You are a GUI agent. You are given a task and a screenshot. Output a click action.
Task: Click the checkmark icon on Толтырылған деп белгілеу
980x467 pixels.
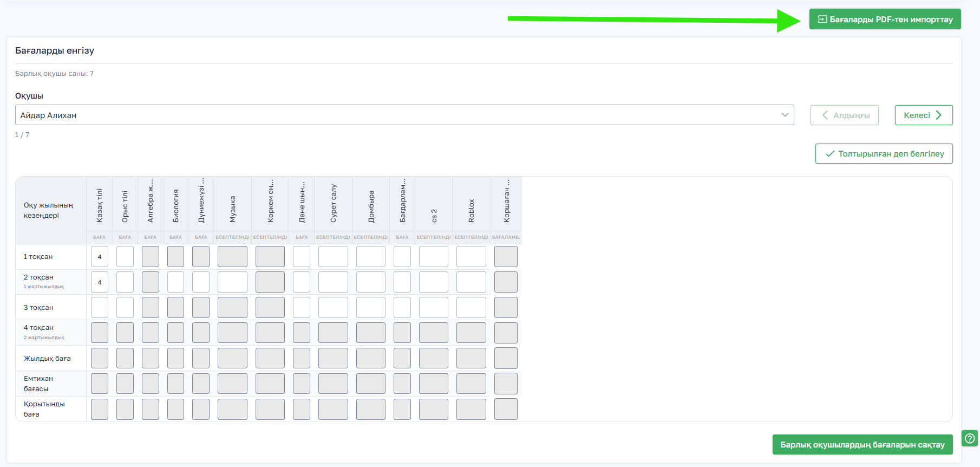[x=829, y=154]
